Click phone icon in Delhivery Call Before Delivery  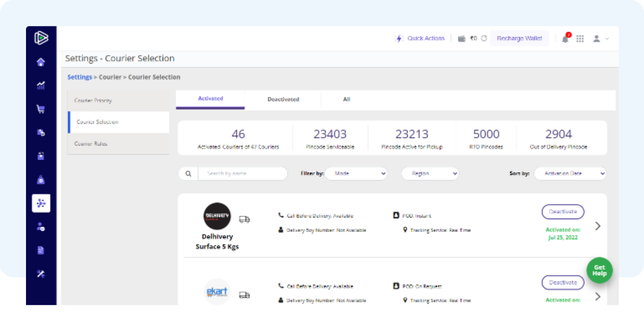click(281, 215)
